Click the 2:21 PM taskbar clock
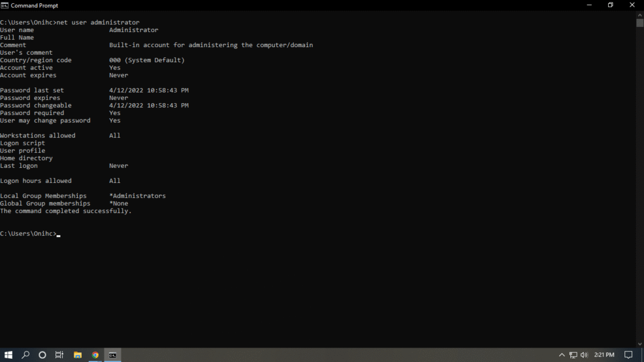Image resolution: width=644 pixels, height=362 pixels. pos(604,355)
